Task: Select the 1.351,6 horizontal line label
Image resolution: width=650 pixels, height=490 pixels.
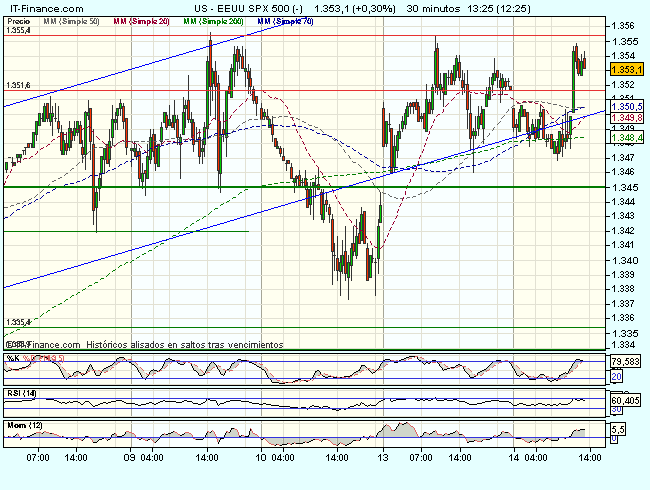Action: tap(18, 85)
